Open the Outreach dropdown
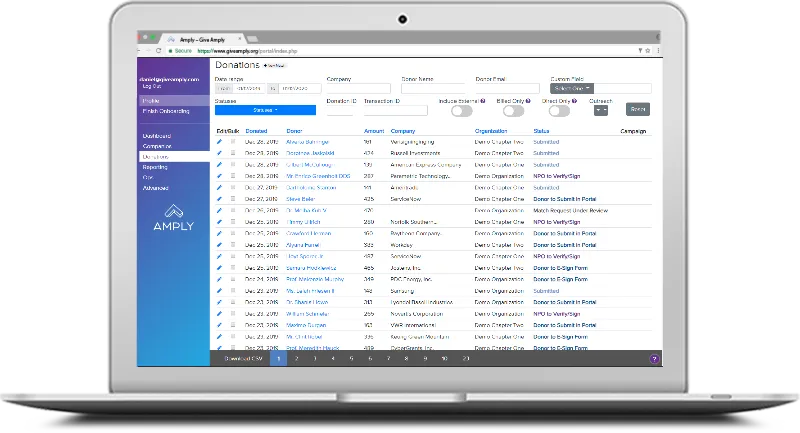This screenshot has width=800, height=433. [601, 110]
